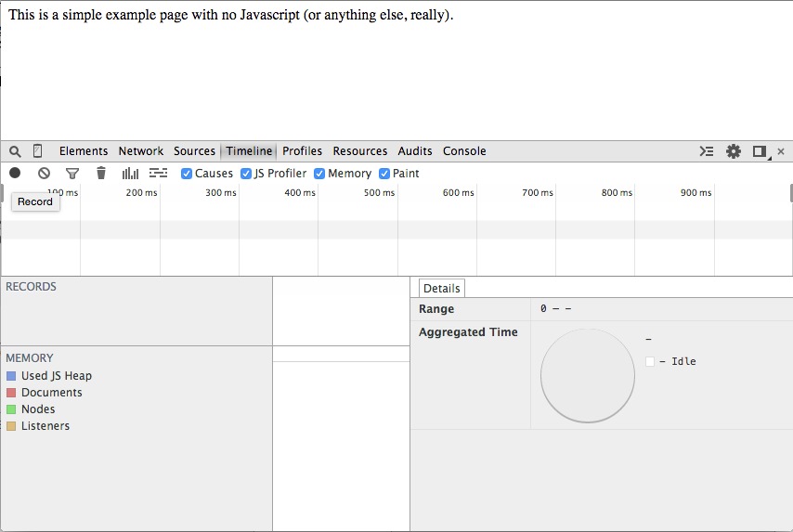
Task: Go to the Profiles tab
Action: 302,151
